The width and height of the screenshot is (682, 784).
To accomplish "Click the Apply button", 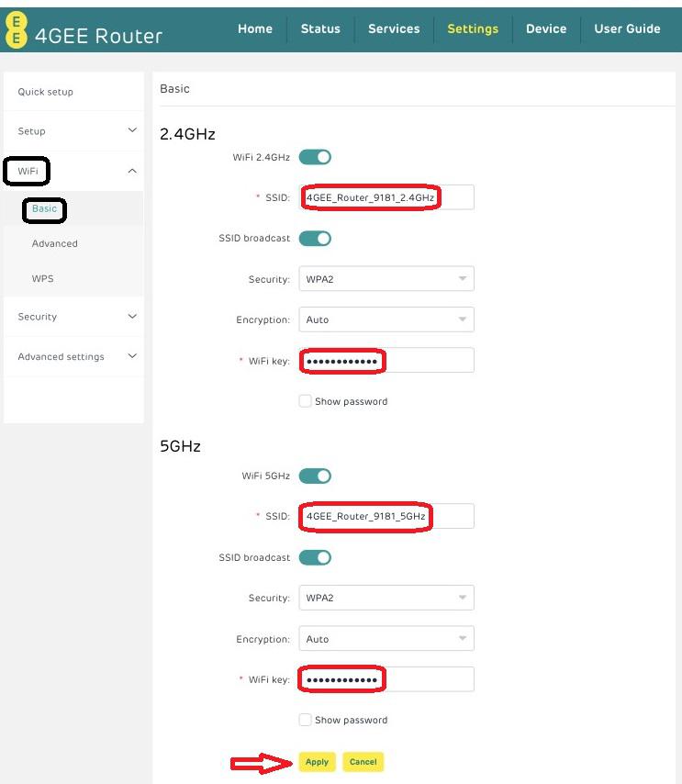I will [x=317, y=762].
